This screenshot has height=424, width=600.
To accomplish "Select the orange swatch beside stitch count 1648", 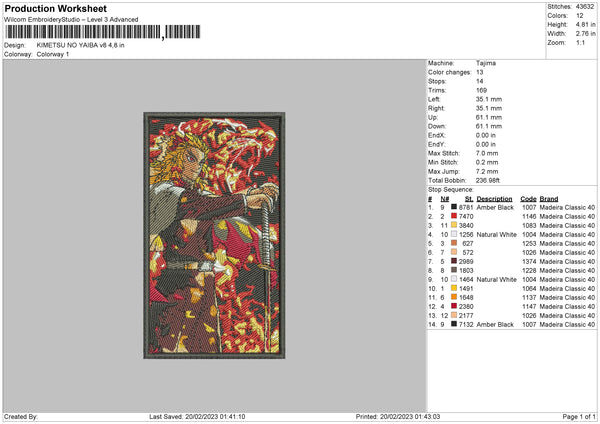I will pyautogui.click(x=454, y=297).
